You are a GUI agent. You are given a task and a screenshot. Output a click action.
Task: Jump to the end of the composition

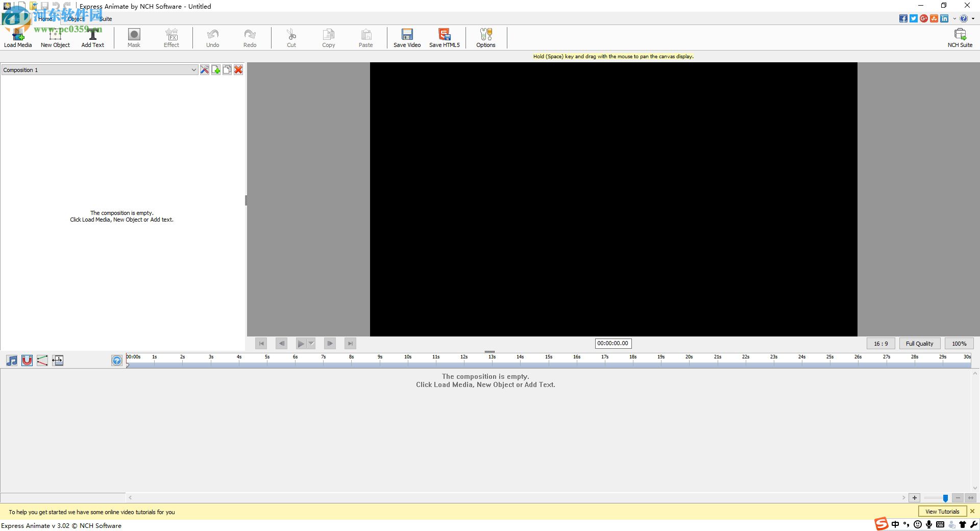pyautogui.click(x=350, y=344)
